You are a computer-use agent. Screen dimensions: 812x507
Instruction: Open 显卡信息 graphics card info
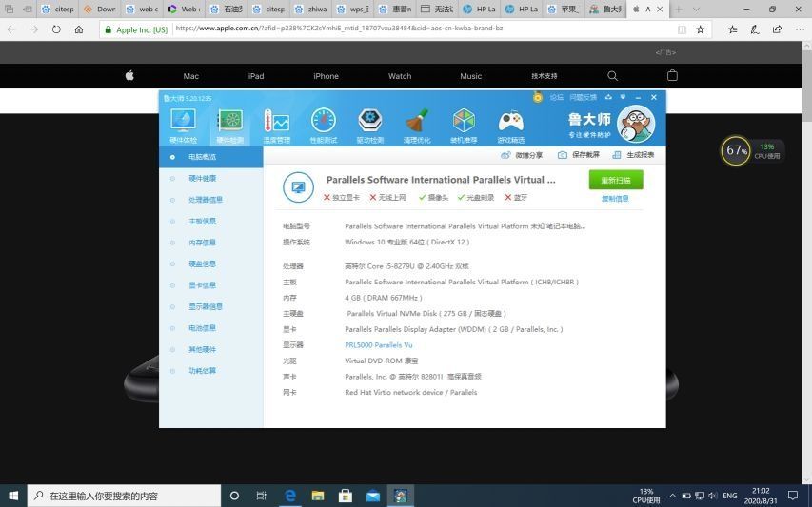[210, 285]
